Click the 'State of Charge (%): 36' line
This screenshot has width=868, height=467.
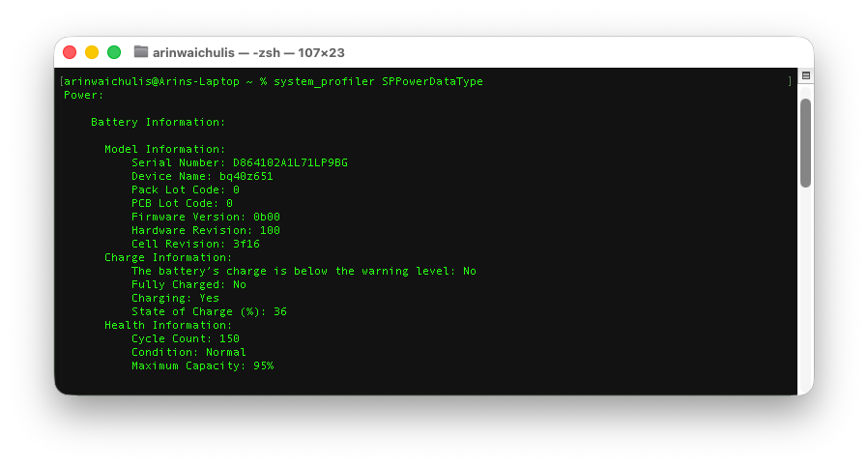209,311
